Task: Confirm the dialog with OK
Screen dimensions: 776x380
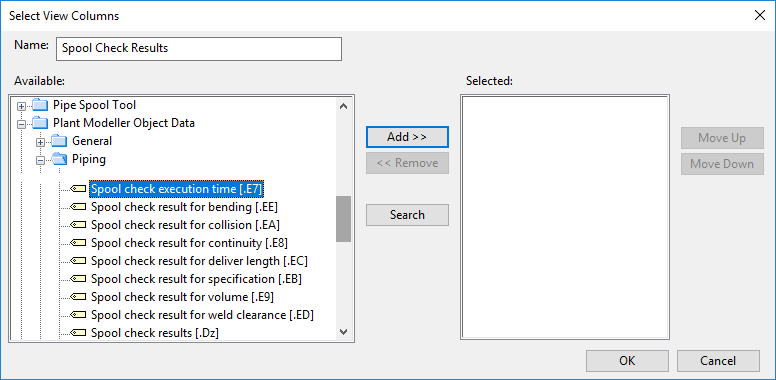Action: click(x=627, y=361)
